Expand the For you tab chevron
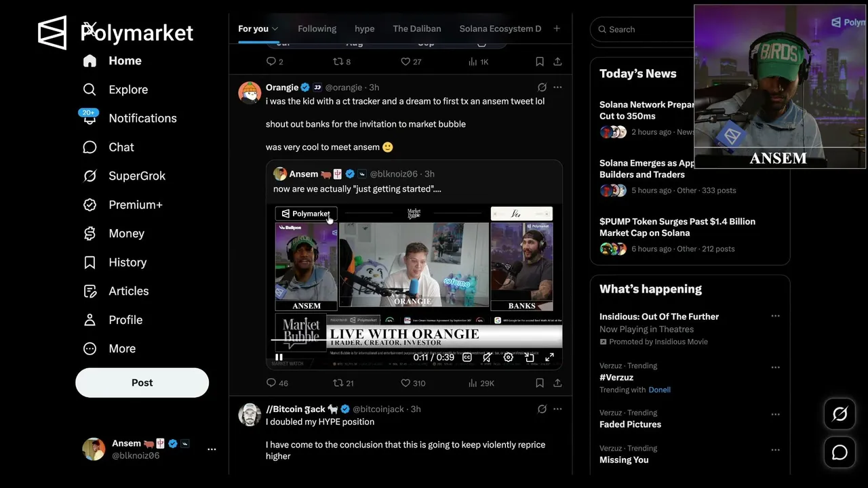Screen dimensions: 868x488 click(x=275, y=29)
